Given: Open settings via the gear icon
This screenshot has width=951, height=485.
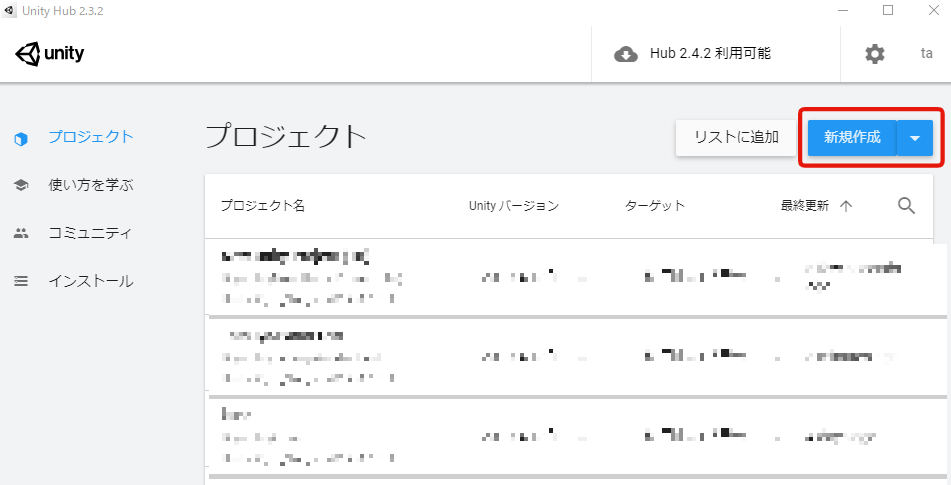Looking at the screenshot, I should click(x=875, y=54).
